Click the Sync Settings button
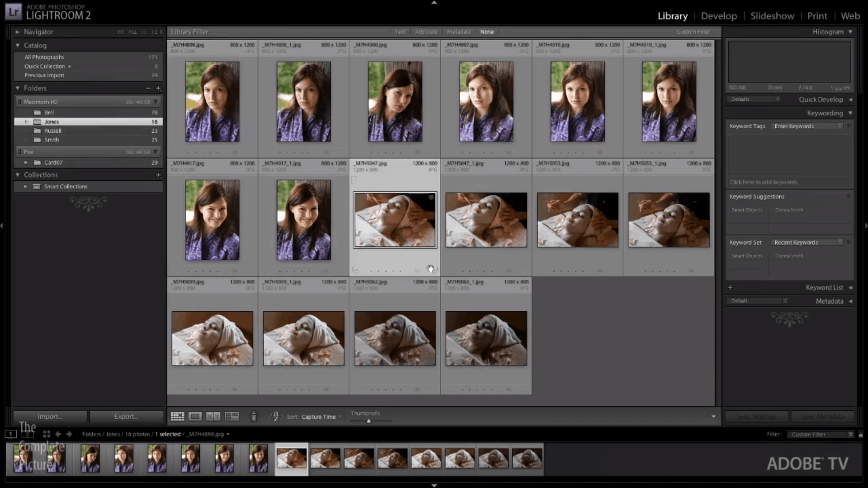 point(757,416)
